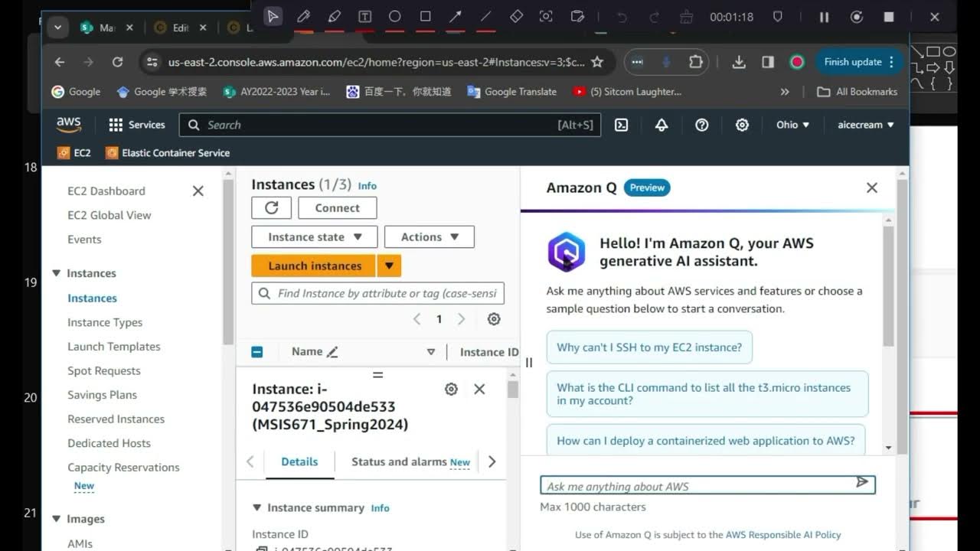Open Launch Templates in sidebar
Screen dimensions: 980x551
[114, 347]
